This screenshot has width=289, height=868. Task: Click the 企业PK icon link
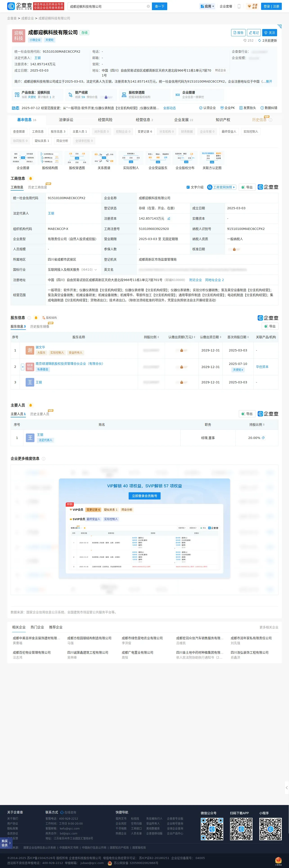point(227,108)
